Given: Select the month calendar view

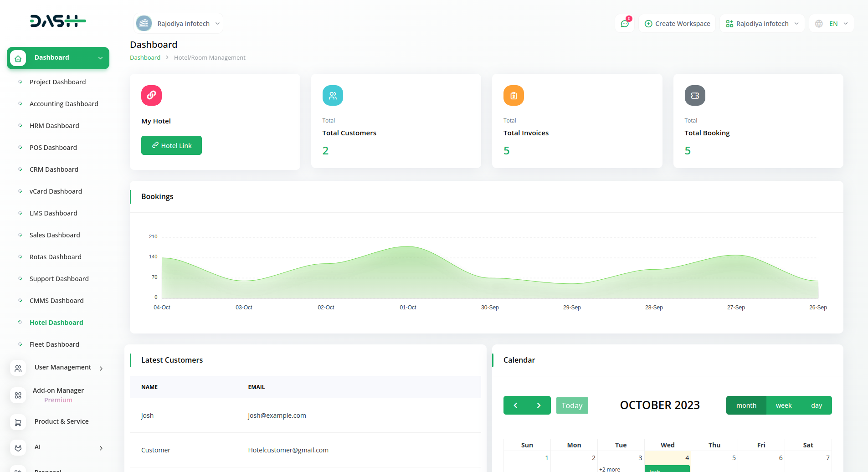Looking at the screenshot, I should tap(746, 405).
